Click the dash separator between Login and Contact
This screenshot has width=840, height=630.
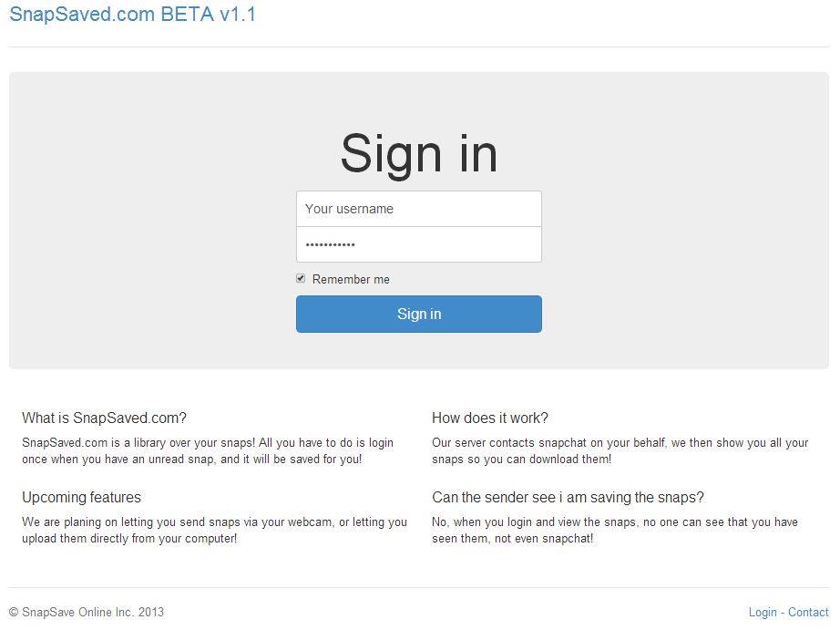coord(783,612)
